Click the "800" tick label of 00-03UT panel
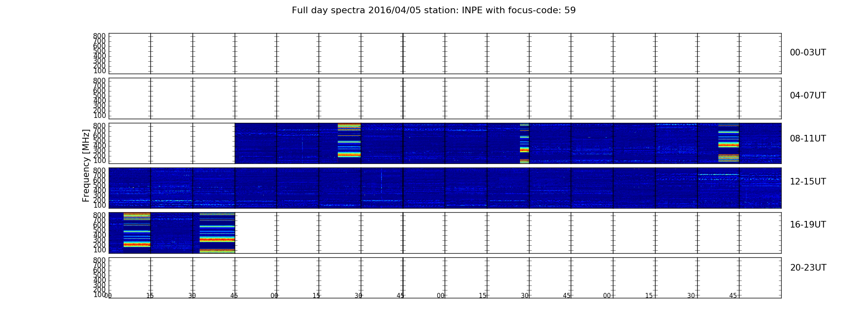This screenshot has width=868, height=331. pyautogui.click(x=100, y=36)
